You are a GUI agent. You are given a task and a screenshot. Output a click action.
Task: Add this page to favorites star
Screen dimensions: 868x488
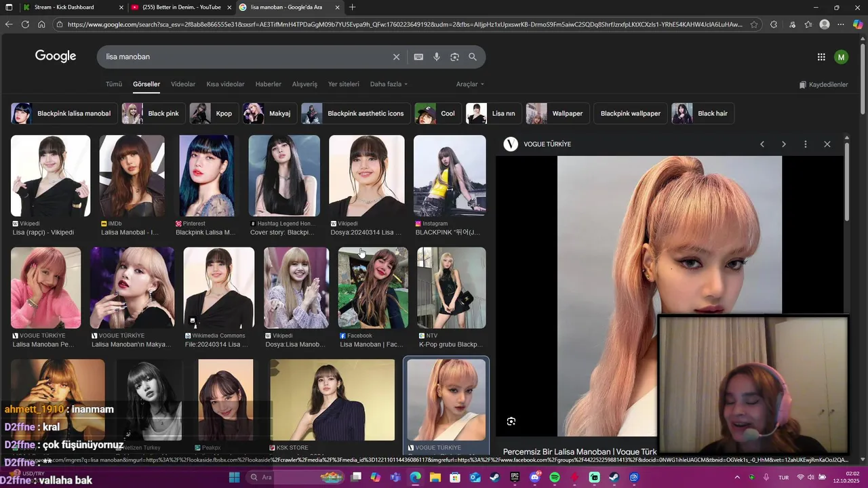coord(753,24)
